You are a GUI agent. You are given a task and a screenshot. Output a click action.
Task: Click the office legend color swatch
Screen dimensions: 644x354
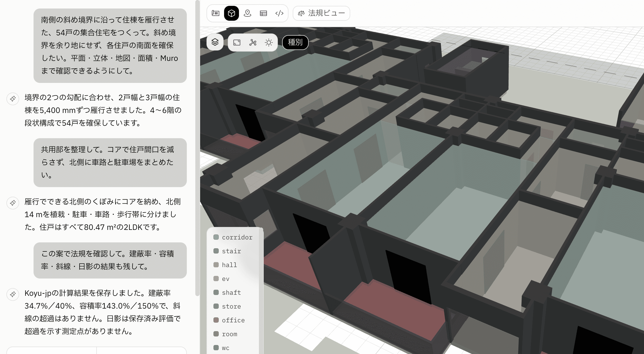(x=216, y=320)
